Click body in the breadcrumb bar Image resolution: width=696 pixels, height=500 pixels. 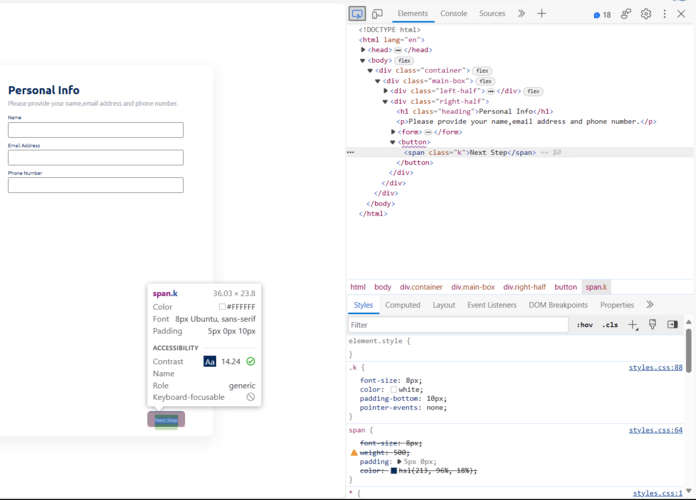(383, 287)
